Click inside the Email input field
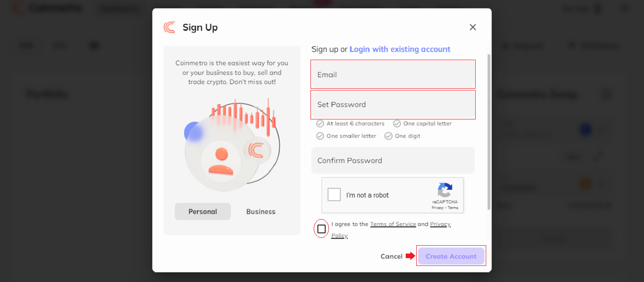This screenshot has width=644, height=282. 393,74
